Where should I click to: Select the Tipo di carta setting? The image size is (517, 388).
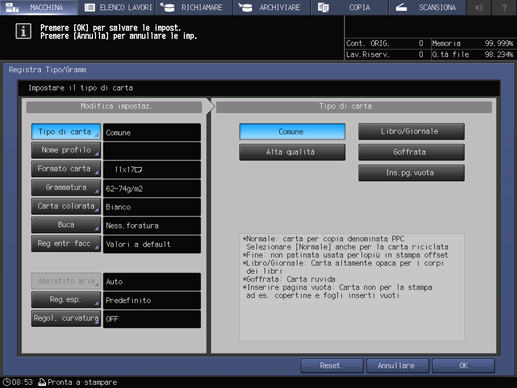pos(66,132)
